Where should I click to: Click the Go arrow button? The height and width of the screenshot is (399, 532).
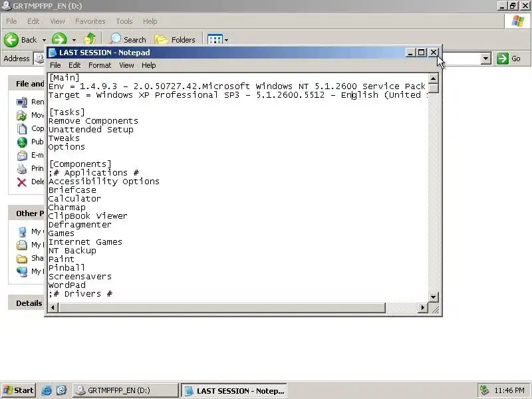pos(503,59)
